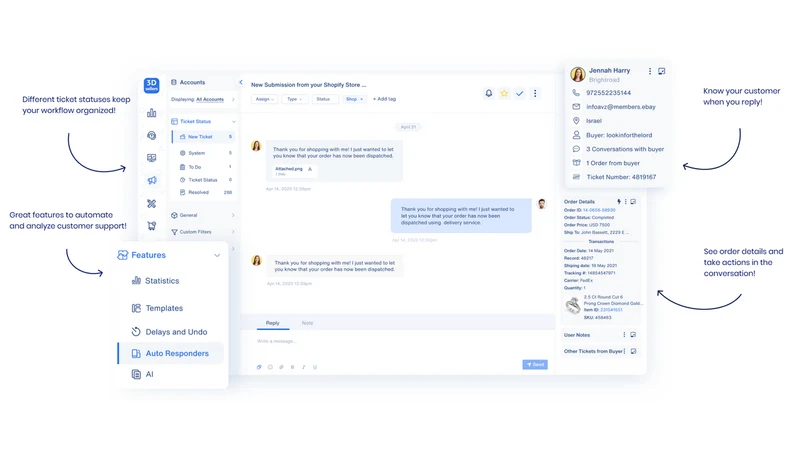Open the shopping cart sidebar icon

[152, 226]
